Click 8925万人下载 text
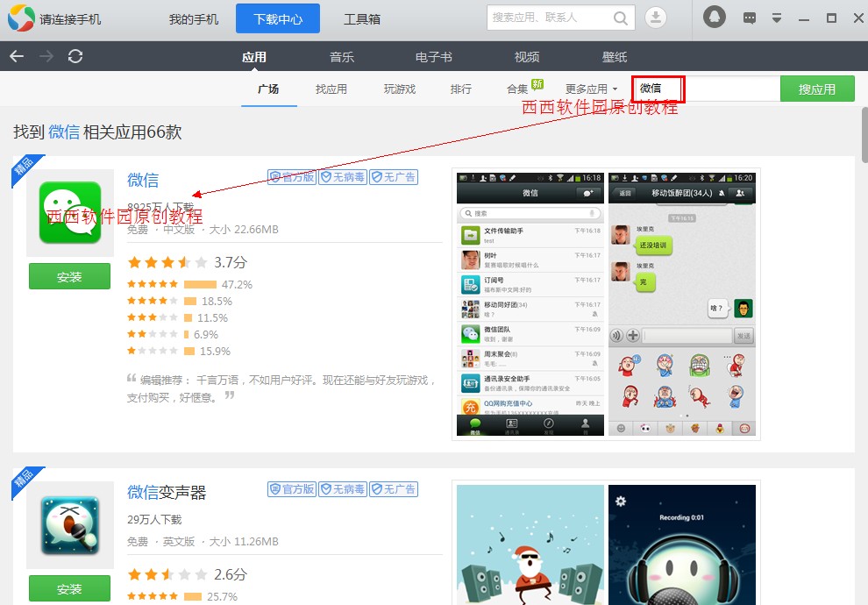The width and height of the screenshot is (868, 605). click(x=160, y=207)
